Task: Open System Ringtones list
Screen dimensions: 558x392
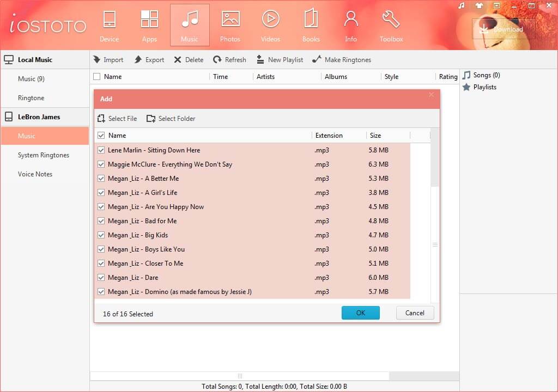Action: point(44,155)
